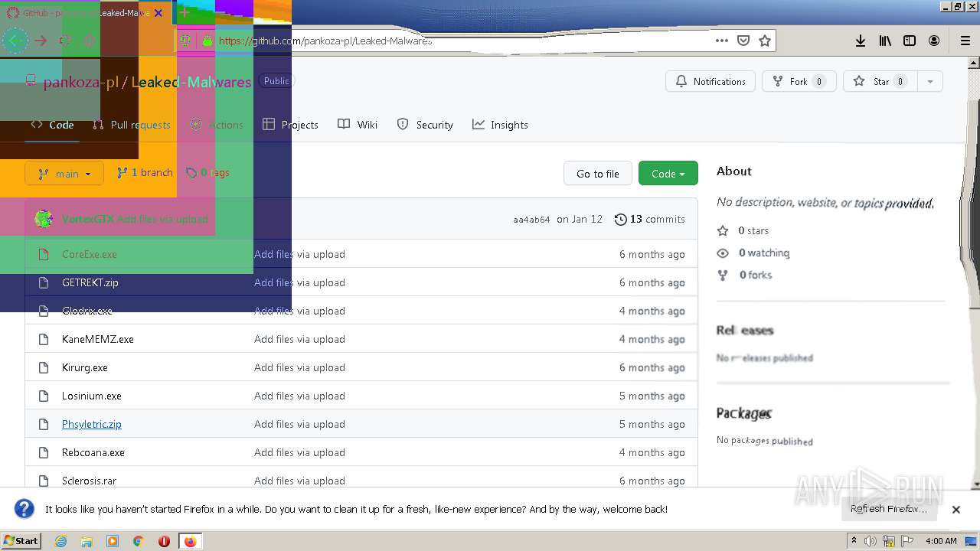
Task: Open the 13 commits link
Action: pos(650,219)
